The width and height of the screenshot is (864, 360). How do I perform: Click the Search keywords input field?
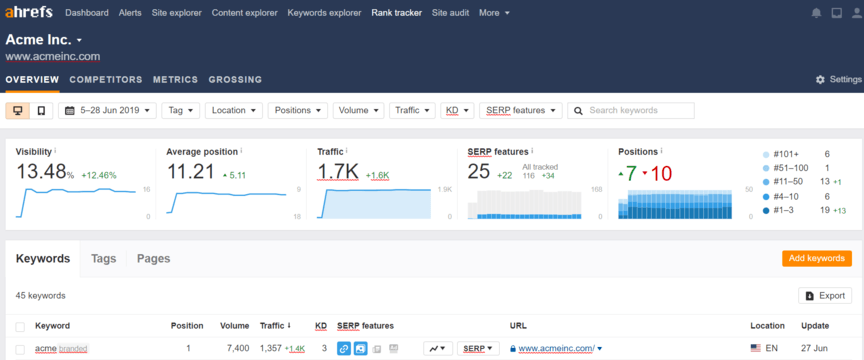(631, 110)
